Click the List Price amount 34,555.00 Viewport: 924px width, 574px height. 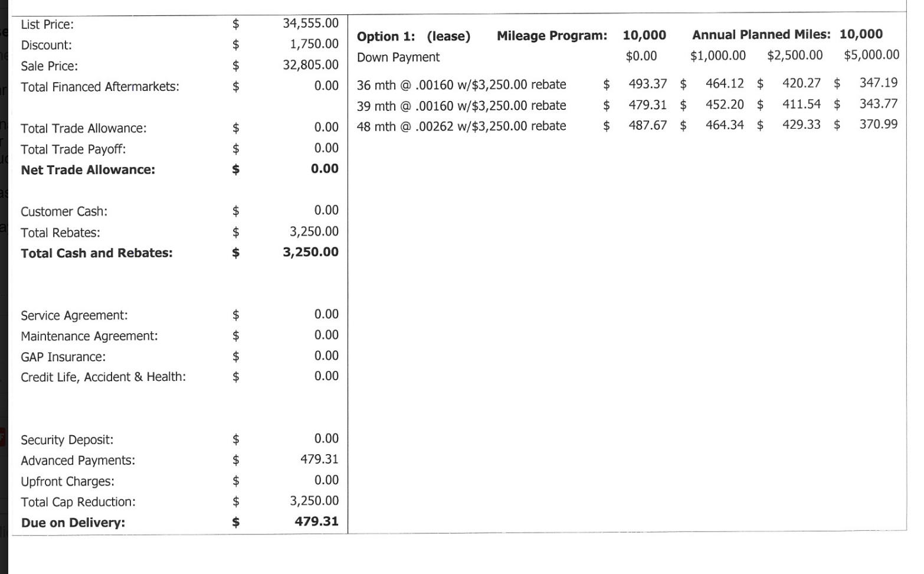(x=310, y=24)
